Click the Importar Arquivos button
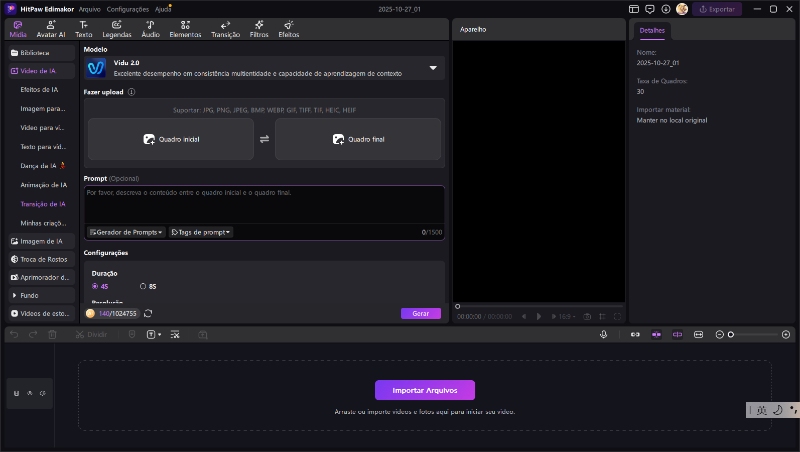Viewport: 800px width, 452px height. [425, 390]
